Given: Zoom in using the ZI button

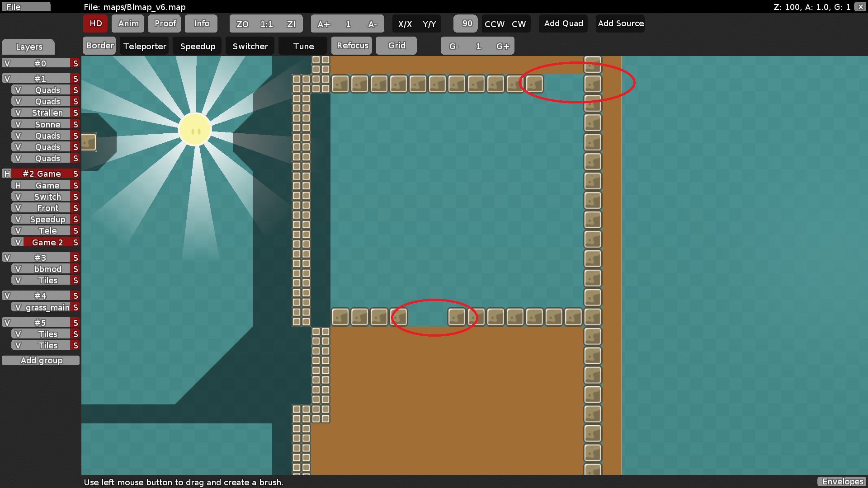Looking at the screenshot, I should [x=291, y=23].
